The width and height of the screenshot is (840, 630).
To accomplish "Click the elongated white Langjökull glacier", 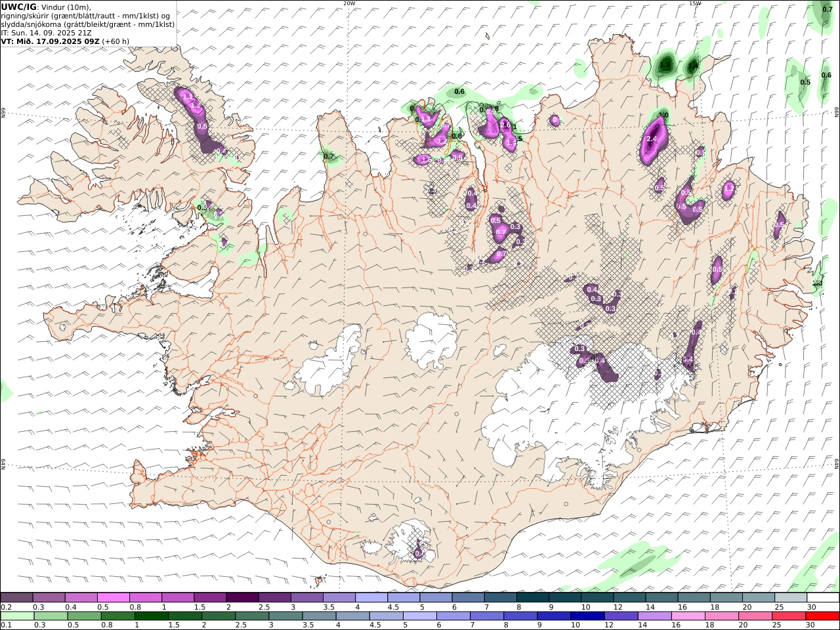I will [x=331, y=361].
